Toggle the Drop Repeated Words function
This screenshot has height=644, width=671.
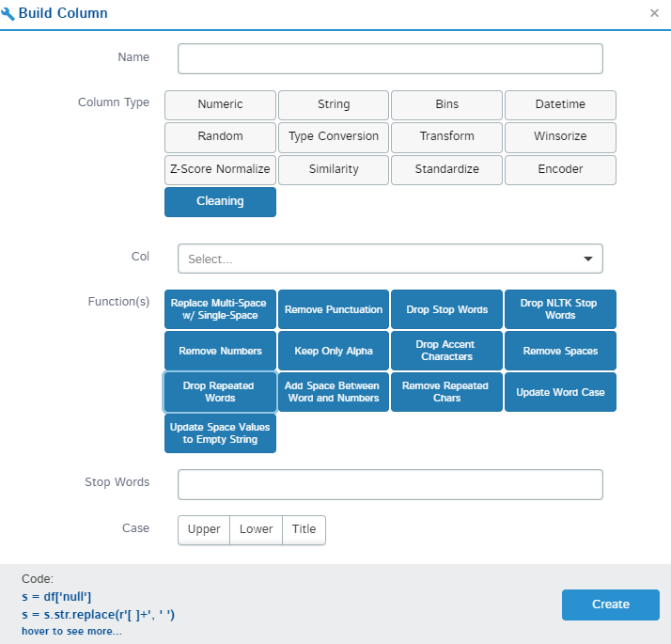click(220, 392)
